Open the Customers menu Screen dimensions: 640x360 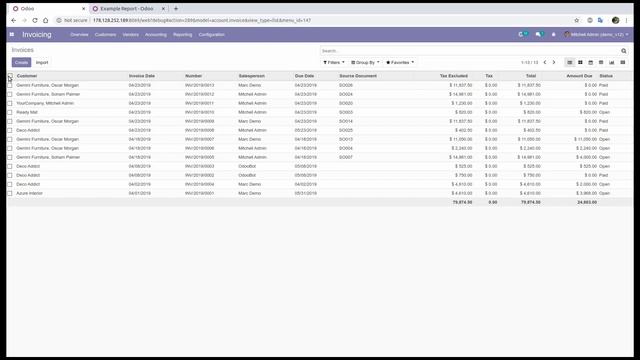pyautogui.click(x=105, y=35)
